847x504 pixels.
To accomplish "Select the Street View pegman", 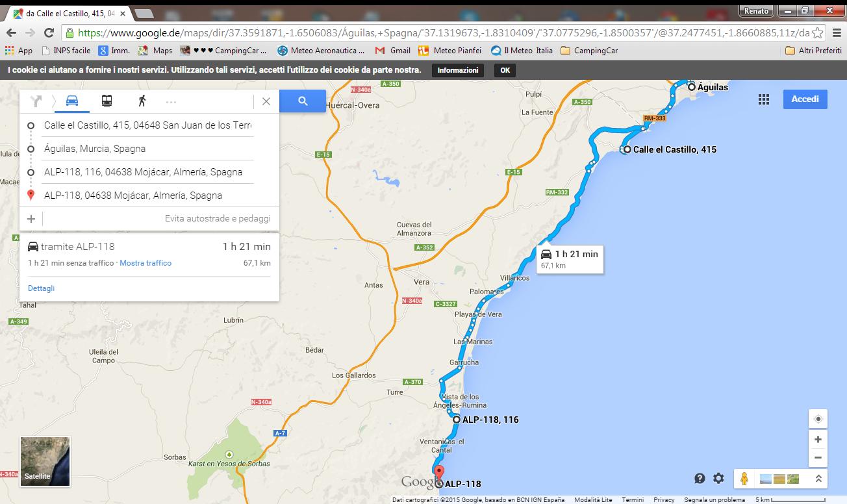I will (744, 479).
